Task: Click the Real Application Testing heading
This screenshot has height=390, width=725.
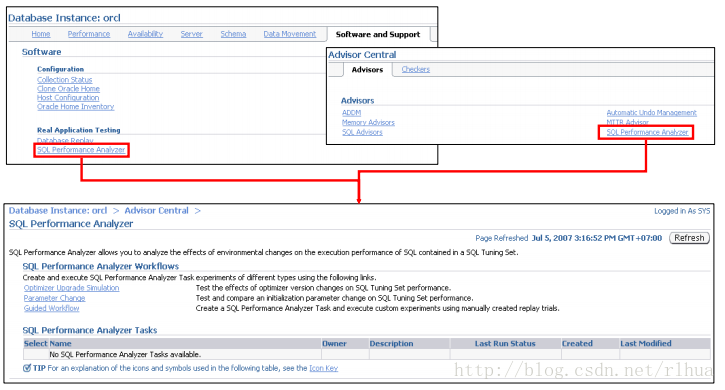Action: (x=79, y=130)
